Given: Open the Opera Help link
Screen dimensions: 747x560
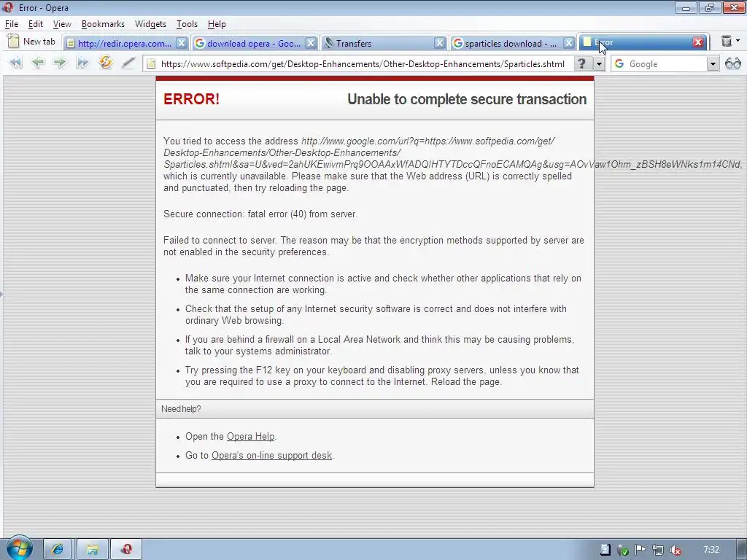Looking at the screenshot, I should coord(251,436).
